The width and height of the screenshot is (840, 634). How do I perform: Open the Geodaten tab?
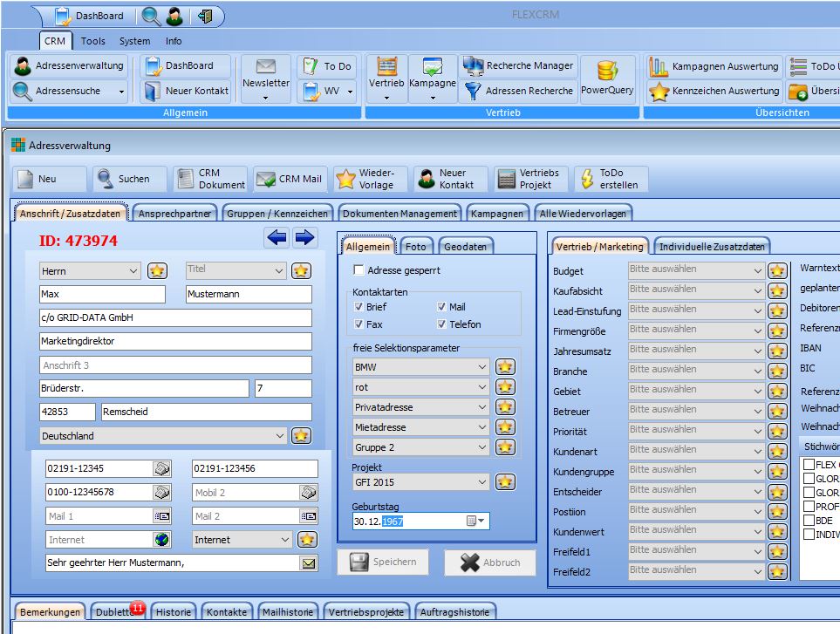coord(465,247)
